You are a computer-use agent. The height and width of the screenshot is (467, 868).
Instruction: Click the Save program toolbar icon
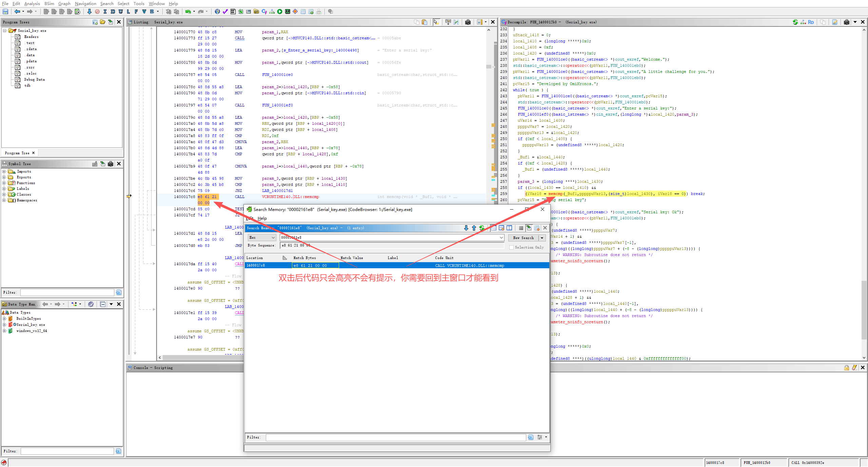[5, 12]
